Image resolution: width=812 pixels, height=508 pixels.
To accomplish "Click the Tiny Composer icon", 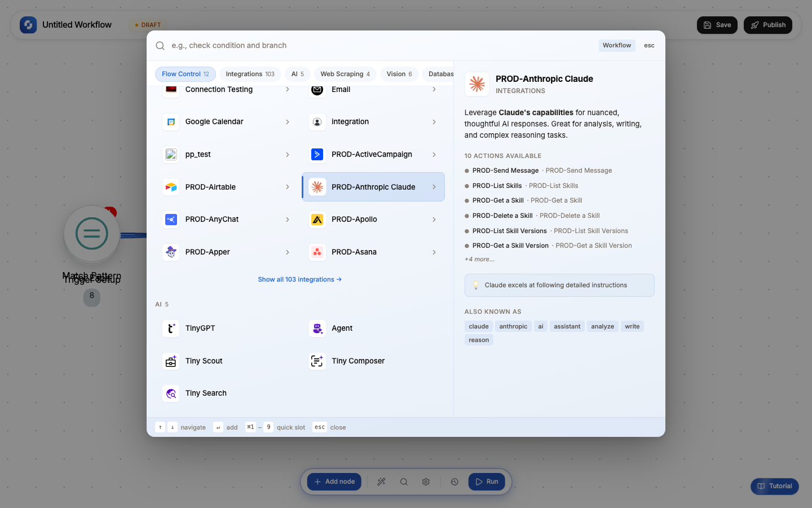I will point(317,361).
